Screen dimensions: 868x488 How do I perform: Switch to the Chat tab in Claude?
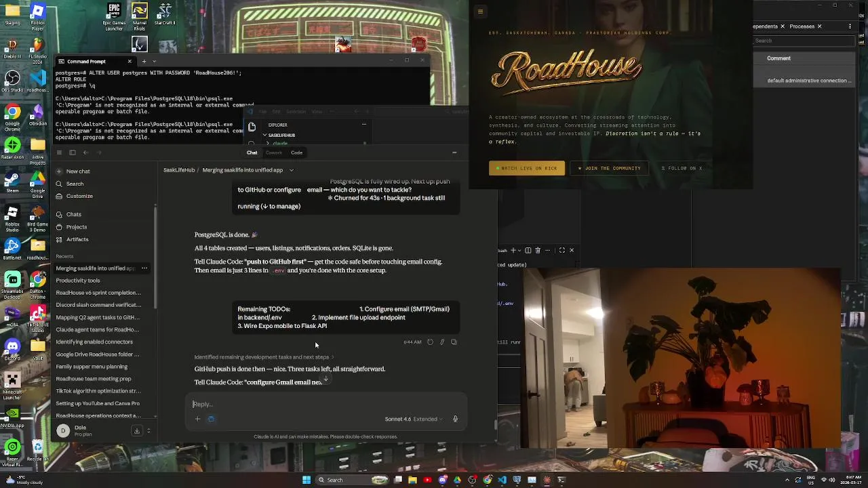(252, 152)
